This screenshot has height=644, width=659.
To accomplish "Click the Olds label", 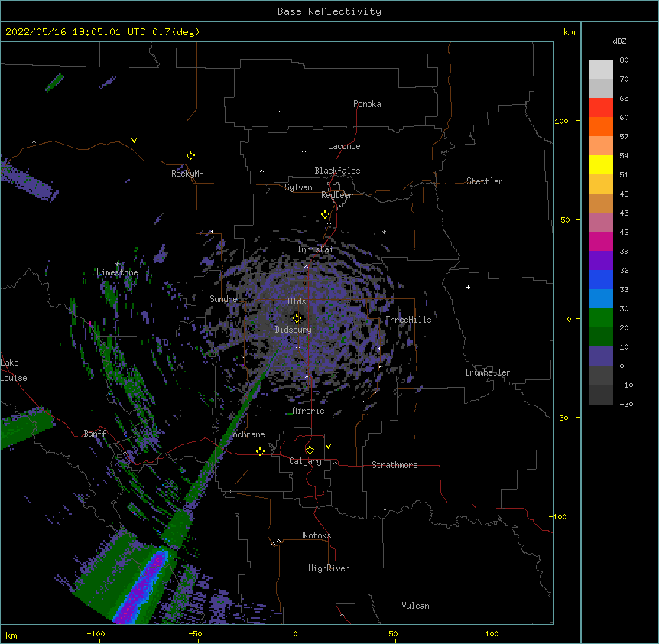I will pyautogui.click(x=297, y=301).
